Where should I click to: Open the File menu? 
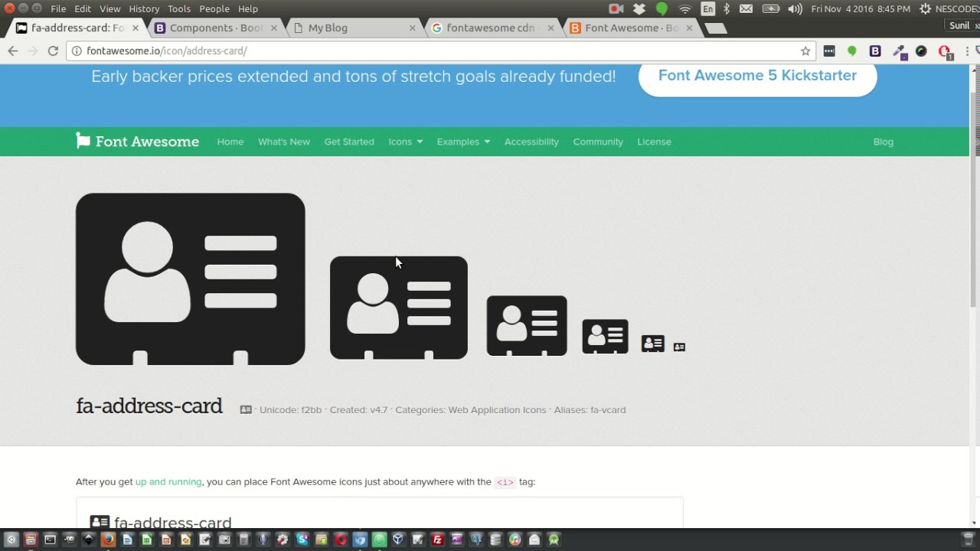point(58,9)
